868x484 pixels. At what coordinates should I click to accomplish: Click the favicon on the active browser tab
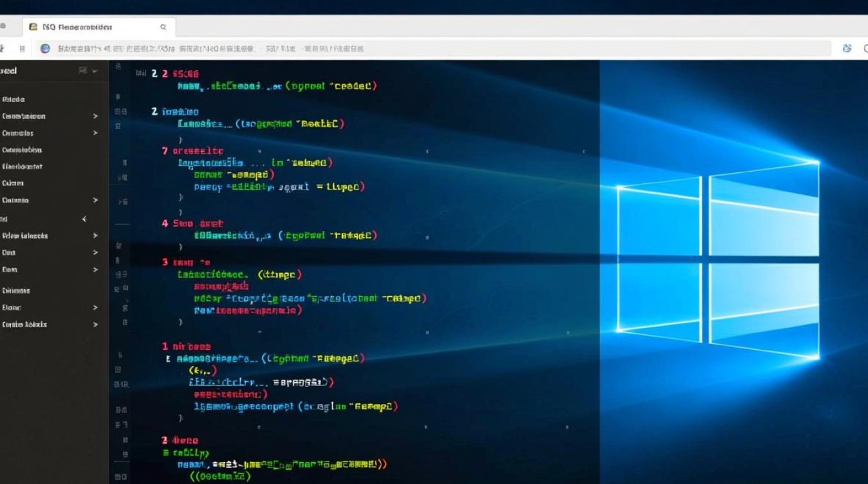pos(34,26)
